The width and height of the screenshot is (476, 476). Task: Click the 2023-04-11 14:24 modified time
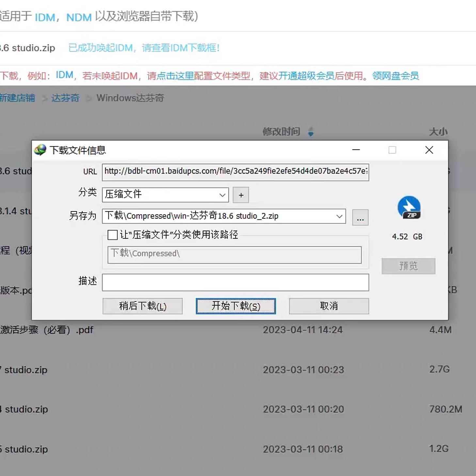point(303,330)
